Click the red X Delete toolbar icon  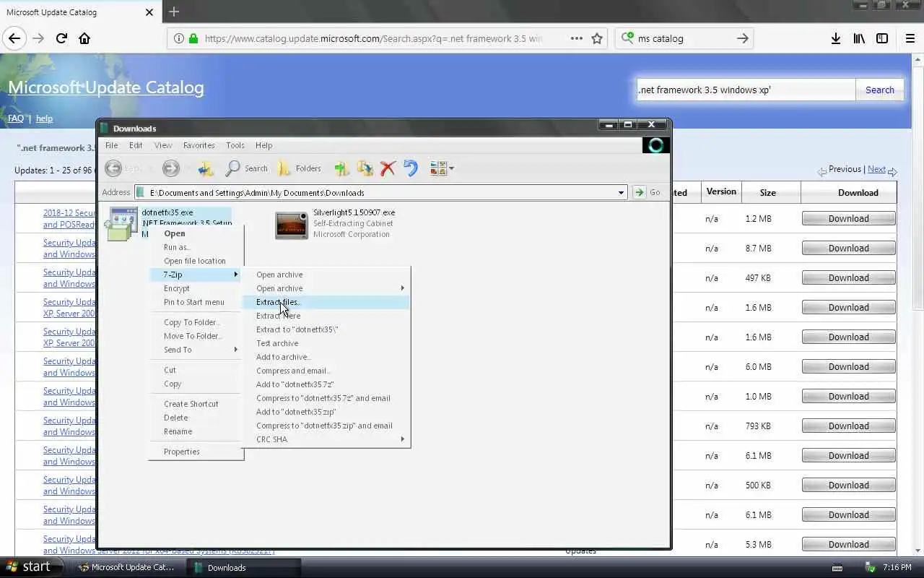click(388, 168)
